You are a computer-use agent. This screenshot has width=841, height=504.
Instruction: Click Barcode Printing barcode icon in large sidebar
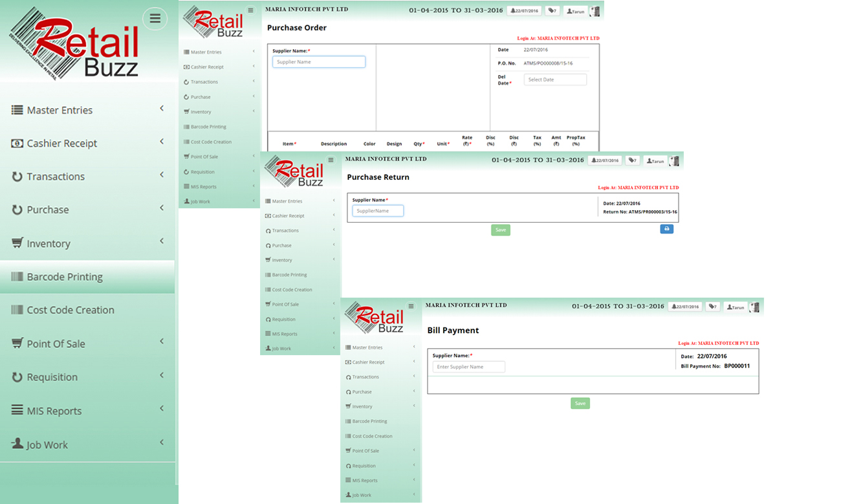tap(17, 276)
